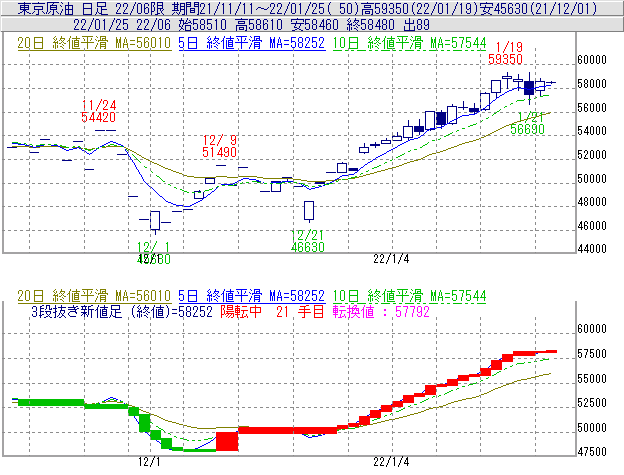
Task: Click the red 21 手目 count text
Action: click(300, 311)
